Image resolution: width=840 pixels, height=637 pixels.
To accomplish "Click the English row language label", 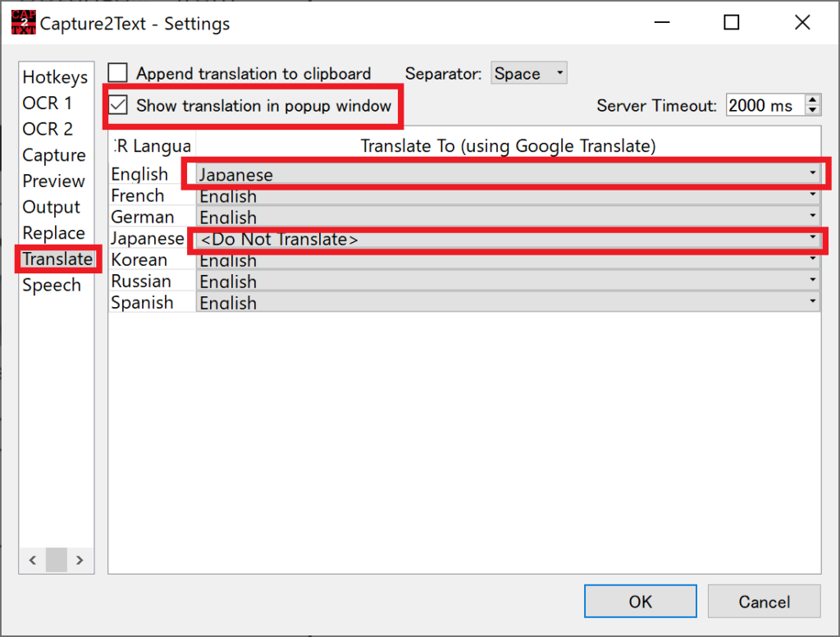I will (139, 174).
